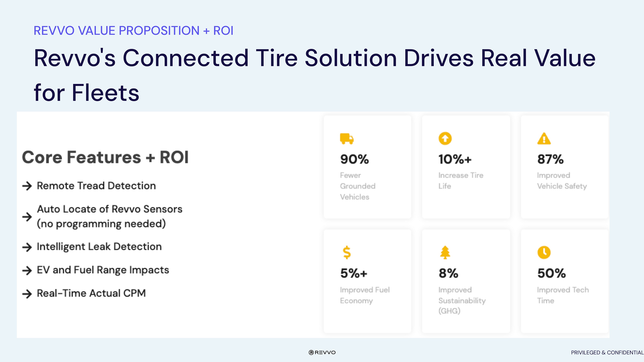
Task: Click the yellow clock icon
Action: click(x=544, y=252)
